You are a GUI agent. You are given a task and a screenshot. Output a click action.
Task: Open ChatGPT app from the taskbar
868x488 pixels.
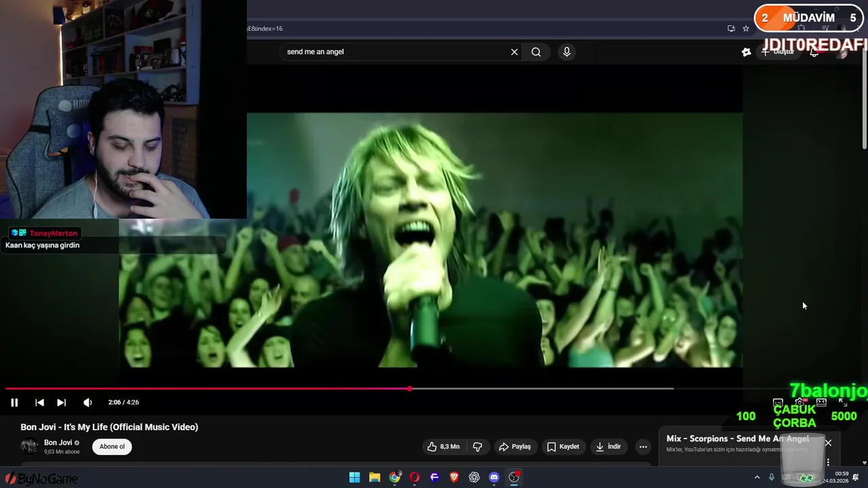tap(474, 477)
